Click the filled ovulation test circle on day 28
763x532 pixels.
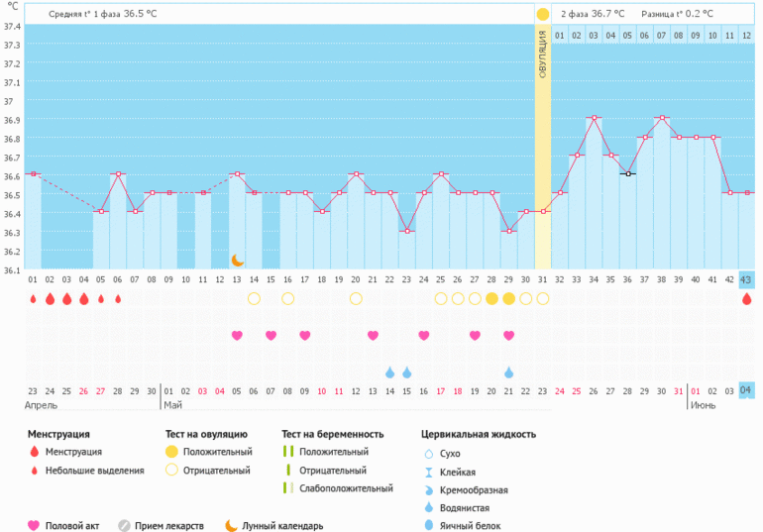click(x=491, y=298)
